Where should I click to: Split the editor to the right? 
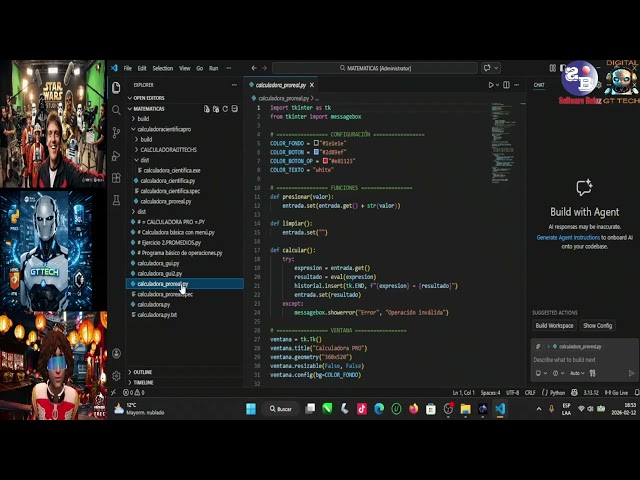click(506, 85)
